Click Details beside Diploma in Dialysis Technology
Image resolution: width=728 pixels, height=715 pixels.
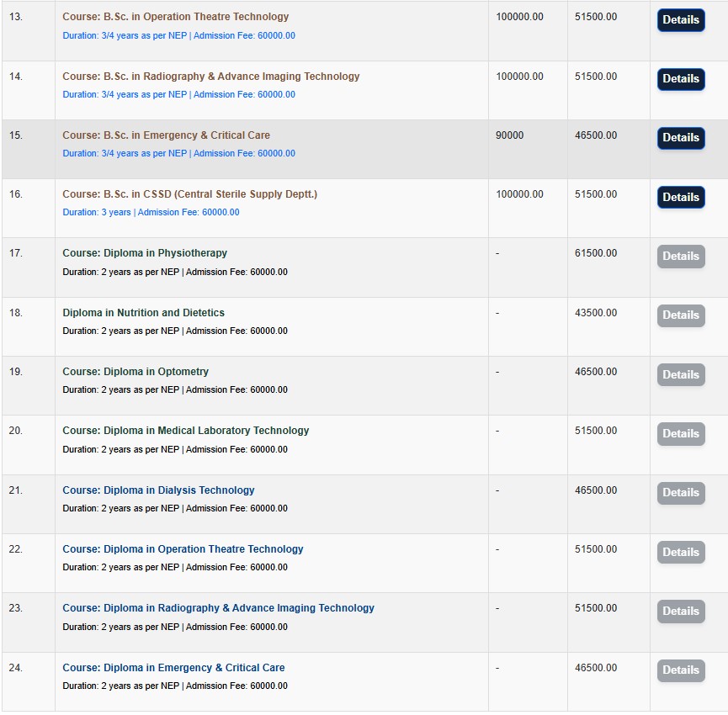click(x=680, y=493)
